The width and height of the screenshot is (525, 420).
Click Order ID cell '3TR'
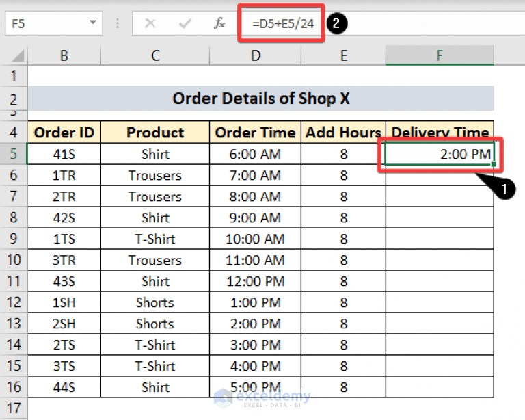64,260
